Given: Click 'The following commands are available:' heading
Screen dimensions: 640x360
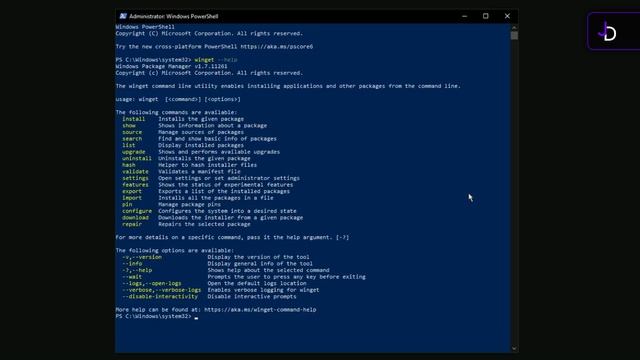Looking at the screenshot, I should pos(176,112).
